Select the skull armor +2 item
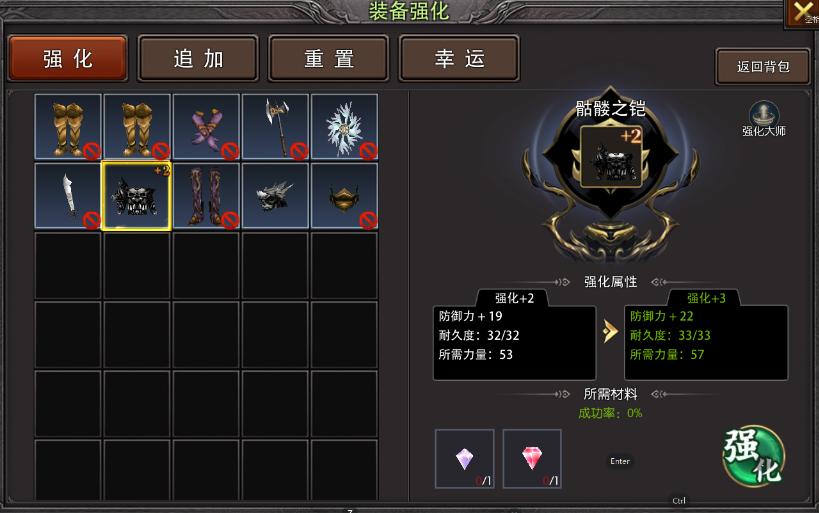 [136, 196]
